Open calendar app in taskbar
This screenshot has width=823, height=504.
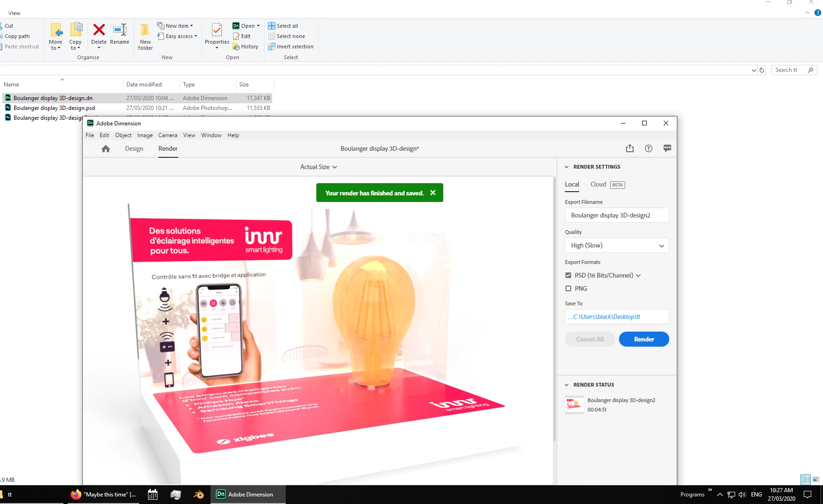coord(153,495)
